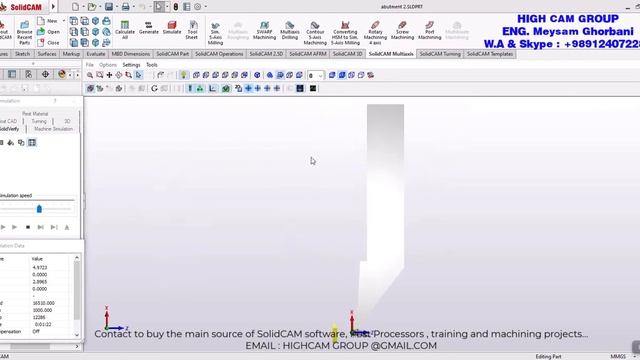Click the black square icon in lower toolbar
The image size is (640, 360).
tap(313, 88)
